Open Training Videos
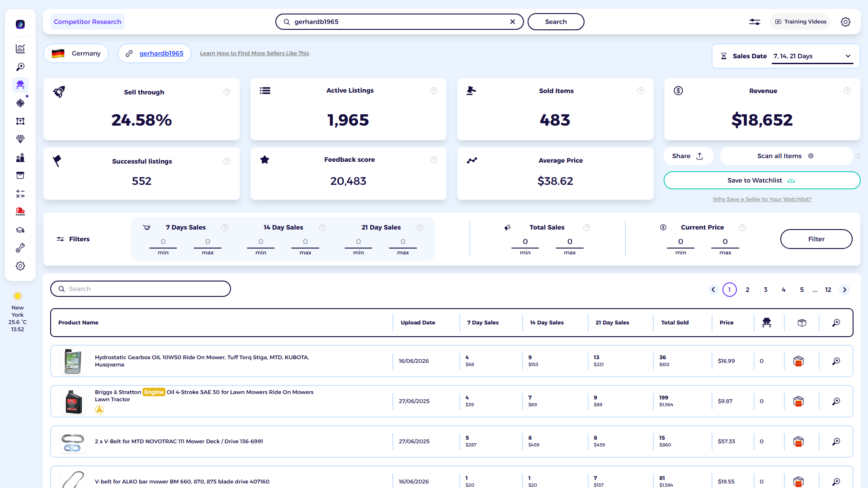This screenshot has height=488, width=868. click(x=800, y=22)
